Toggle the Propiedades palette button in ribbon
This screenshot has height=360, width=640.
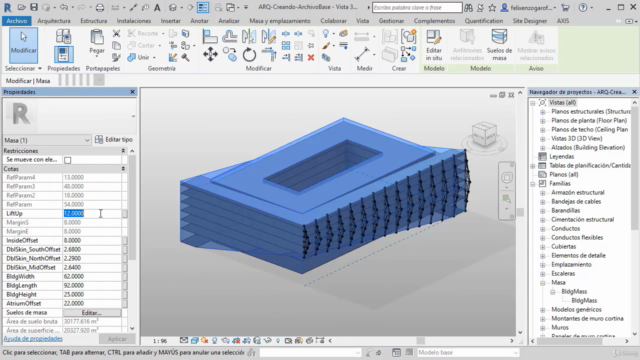point(64,54)
